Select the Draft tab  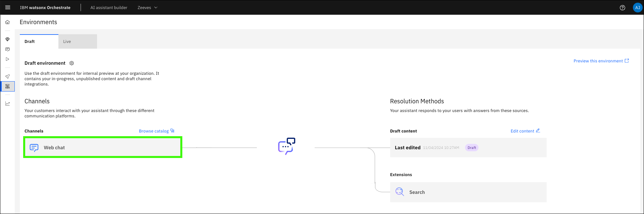[x=39, y=42]
